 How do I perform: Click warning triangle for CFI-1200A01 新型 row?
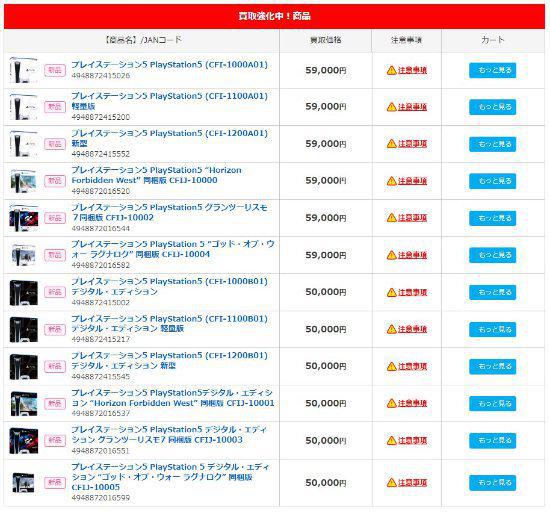(391, 144)
